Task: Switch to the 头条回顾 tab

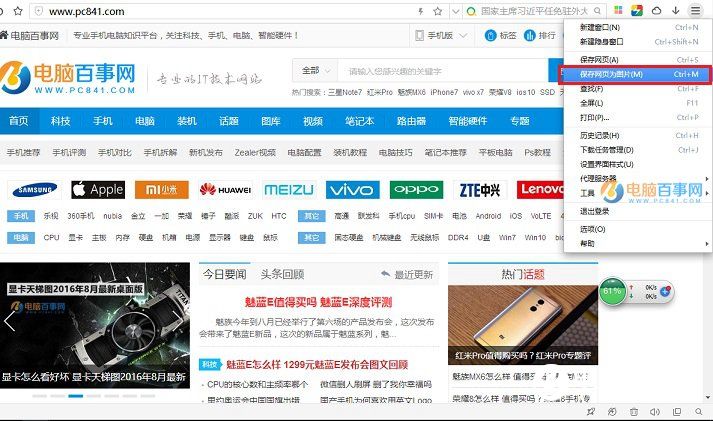Action: [282, 274]
